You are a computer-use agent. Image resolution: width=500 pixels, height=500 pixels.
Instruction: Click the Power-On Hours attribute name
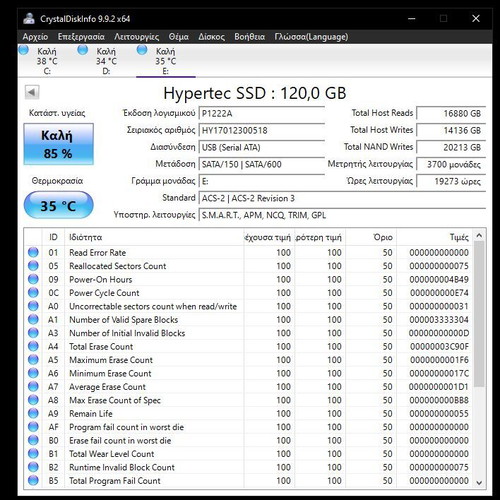click(x=101, y=279)
